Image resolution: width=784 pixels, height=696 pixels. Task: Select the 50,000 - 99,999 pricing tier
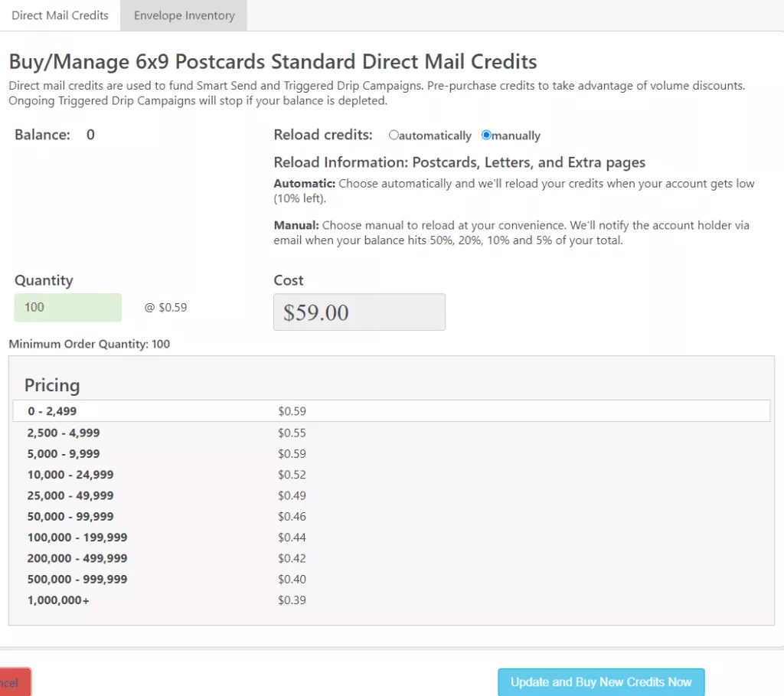tap(70, 517)
